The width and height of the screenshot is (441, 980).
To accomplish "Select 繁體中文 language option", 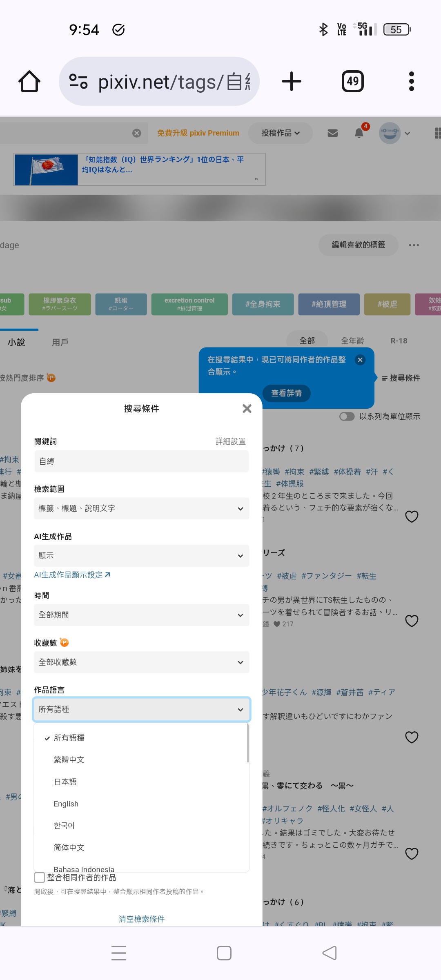I will click(141, 760).
